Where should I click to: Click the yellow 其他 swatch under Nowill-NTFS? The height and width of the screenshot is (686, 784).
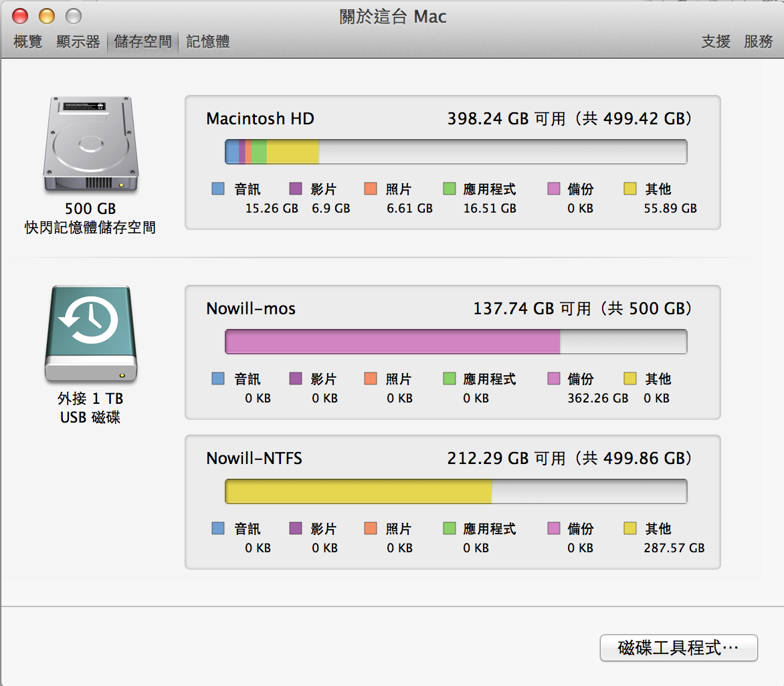(x=630, y=529)
